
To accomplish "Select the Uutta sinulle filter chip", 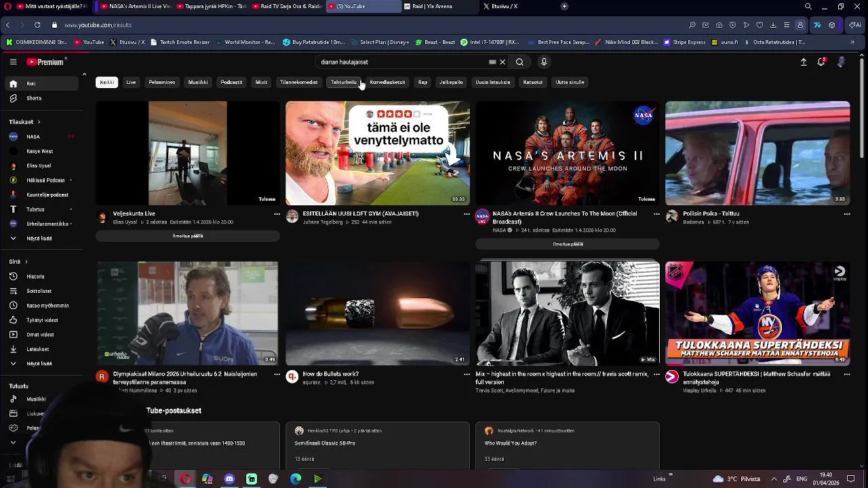I will click(x=570, y=82).
